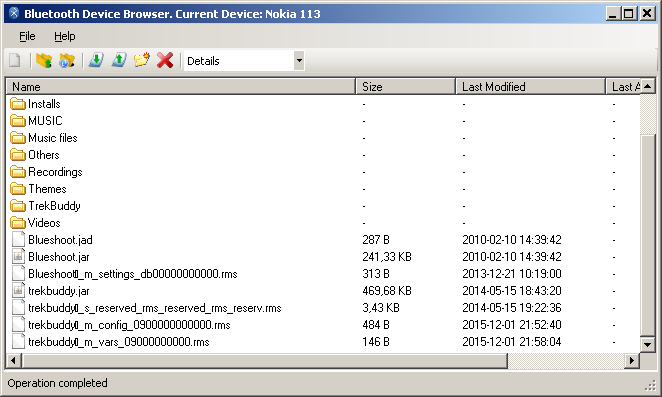Click the partially visible Last A column header
The height and width of the screenshot is (397, 662).
coord(623,87)
